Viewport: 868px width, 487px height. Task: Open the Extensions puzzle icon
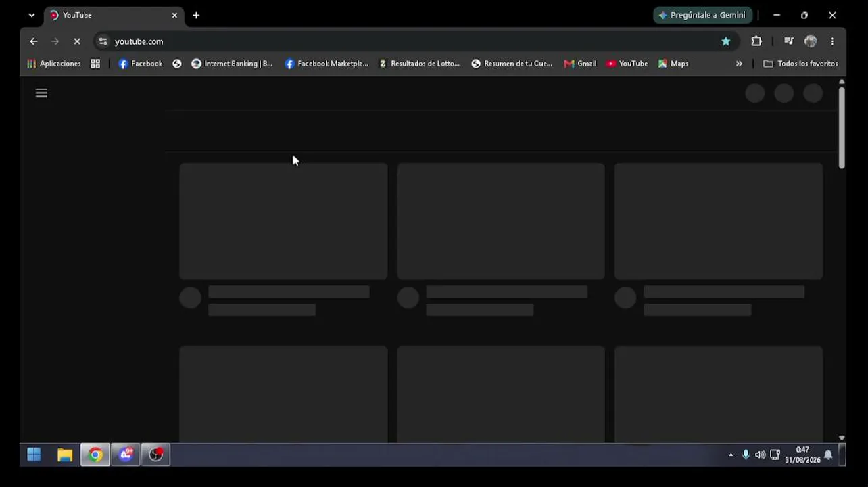click(x=756, y=41)
